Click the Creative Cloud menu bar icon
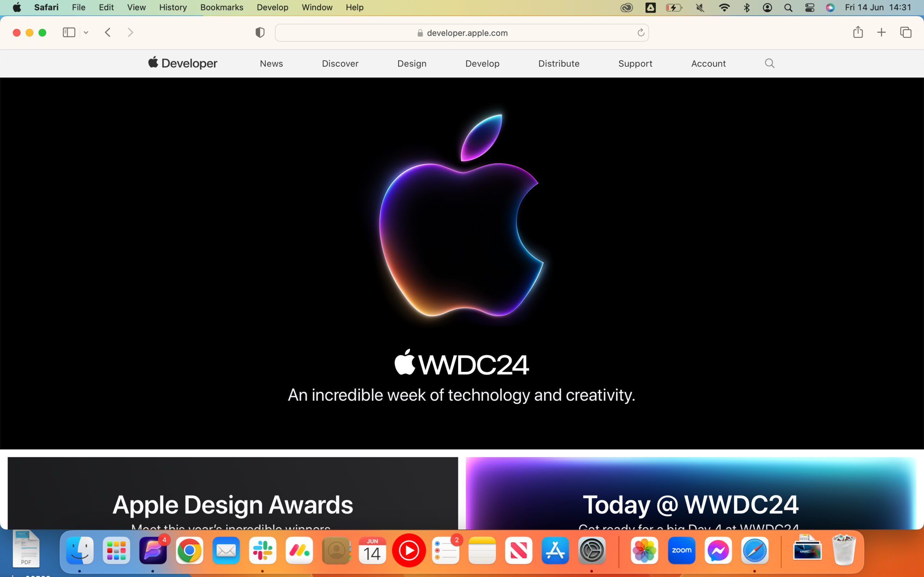 627,7
